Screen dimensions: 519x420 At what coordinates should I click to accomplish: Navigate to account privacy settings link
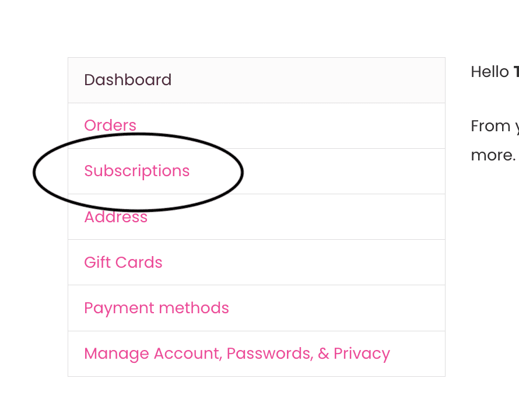click(237, 353)
